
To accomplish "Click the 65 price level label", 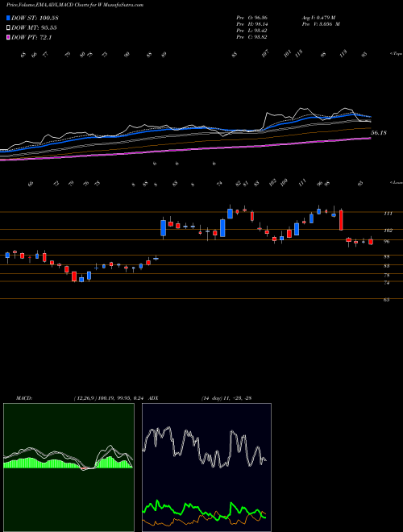I will pyautogui.click(x=387, y=300).
